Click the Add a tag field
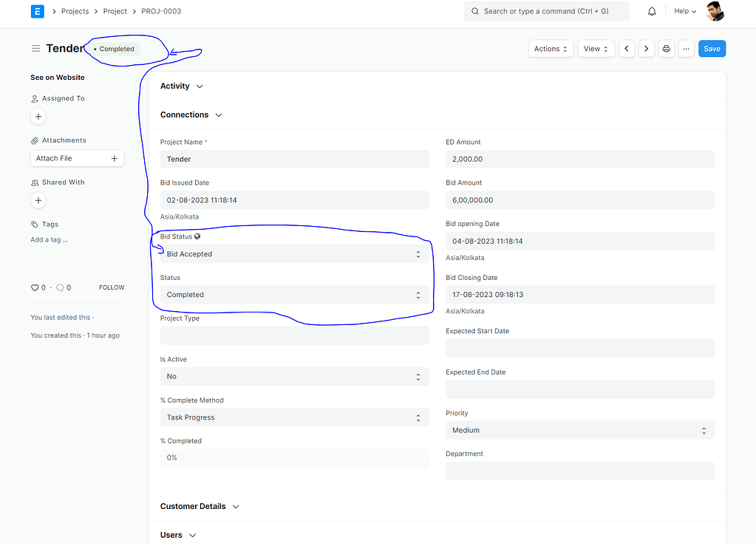Screen dimensions: 756x543 [48, 239]
